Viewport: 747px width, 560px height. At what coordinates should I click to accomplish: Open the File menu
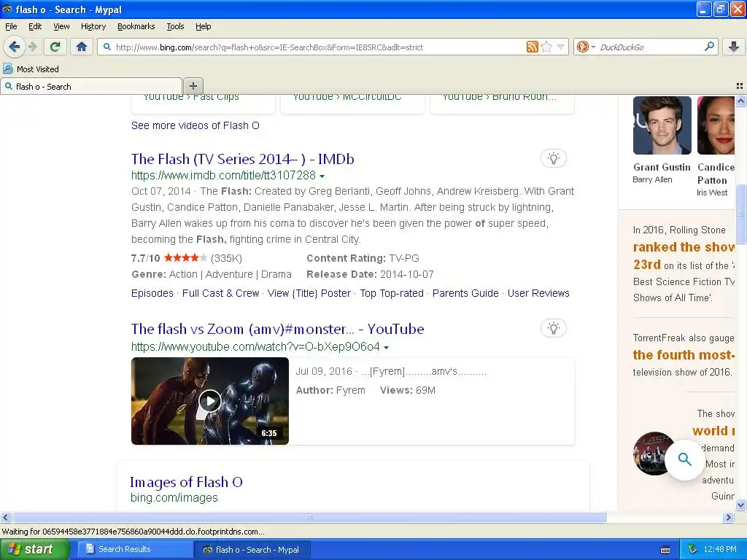(x=11, y=26)
